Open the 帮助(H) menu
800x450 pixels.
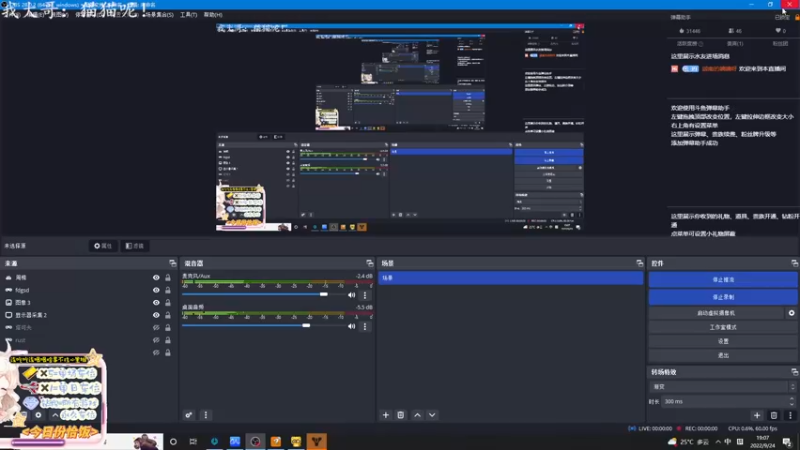coord(213,15)
